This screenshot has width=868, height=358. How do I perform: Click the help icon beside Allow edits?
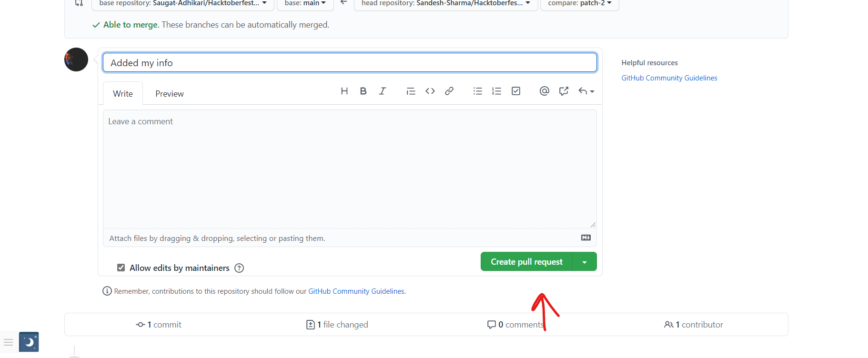tap(239, 268)
